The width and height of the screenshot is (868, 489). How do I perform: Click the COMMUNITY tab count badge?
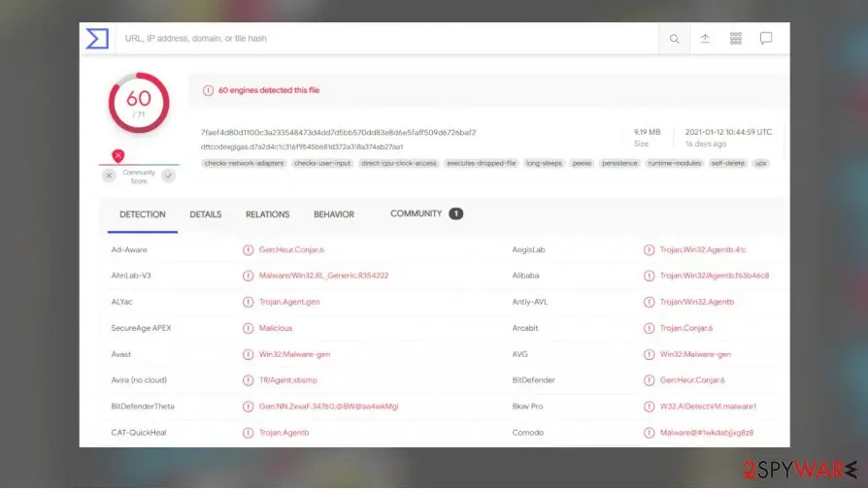click(x=455, y=213)
